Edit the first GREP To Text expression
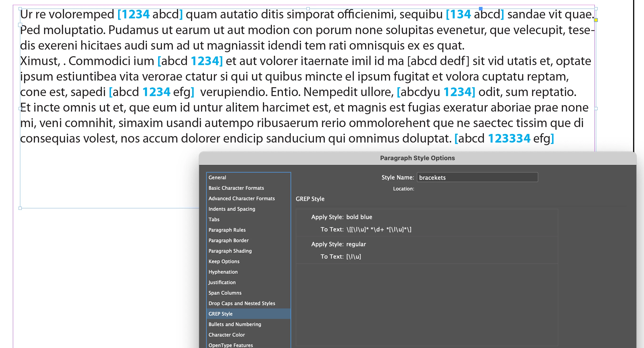Image resolution: width=644 pixels, height=348 pixels. click(378, 229)
